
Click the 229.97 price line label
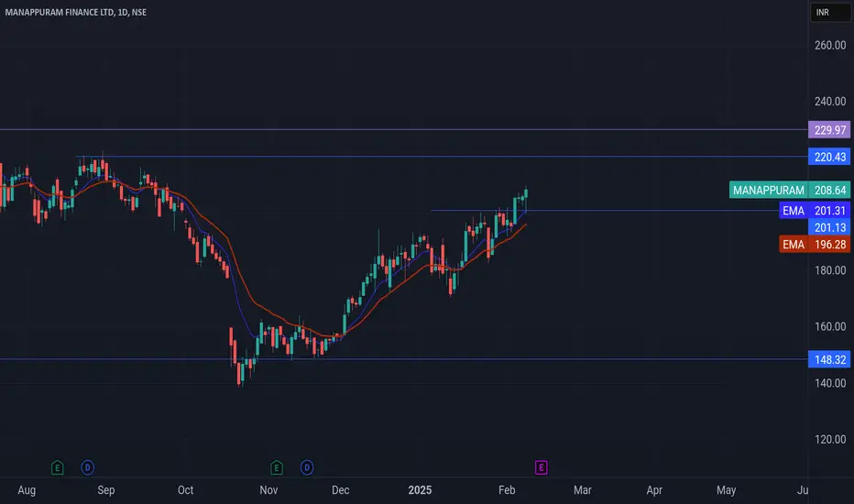(829, 130)
